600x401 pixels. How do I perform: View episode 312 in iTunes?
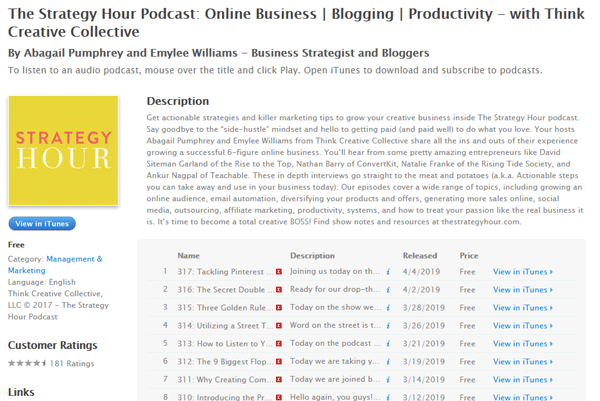(x=523, y=362)
